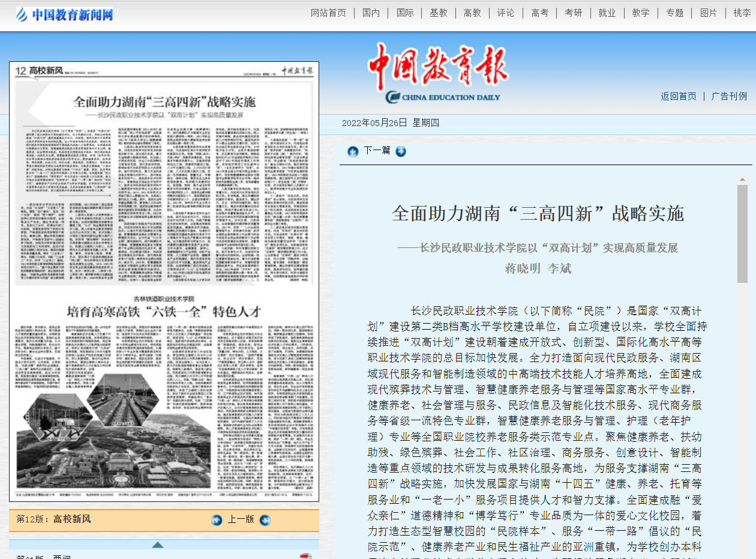
Task: Click the 中国教育报 China Education Daily masthead
Action: (x=438, y=73)
